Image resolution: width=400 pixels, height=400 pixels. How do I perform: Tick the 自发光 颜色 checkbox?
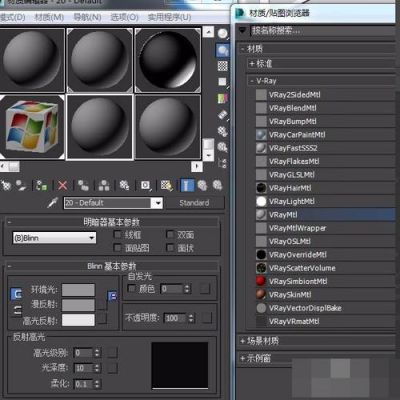[132, 288]
